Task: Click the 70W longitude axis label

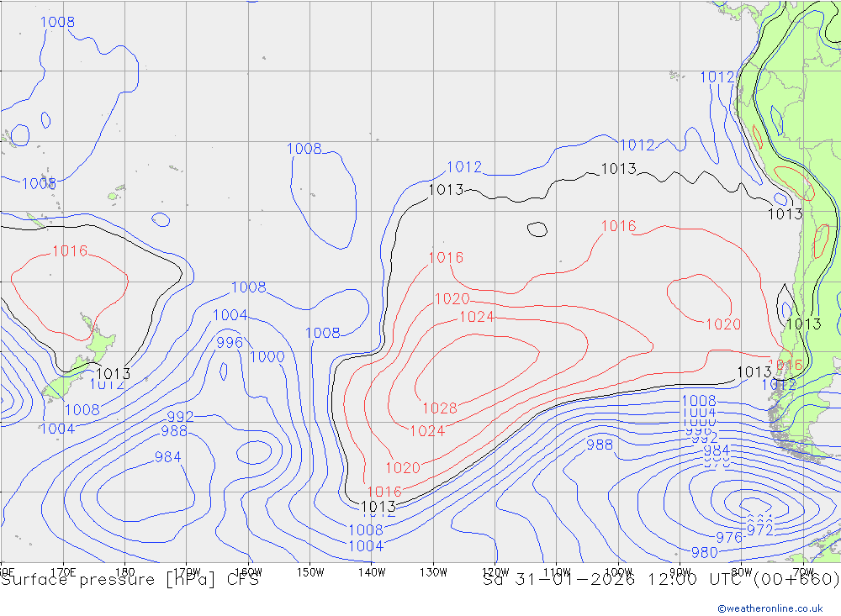Action: (x=803, y=572)
